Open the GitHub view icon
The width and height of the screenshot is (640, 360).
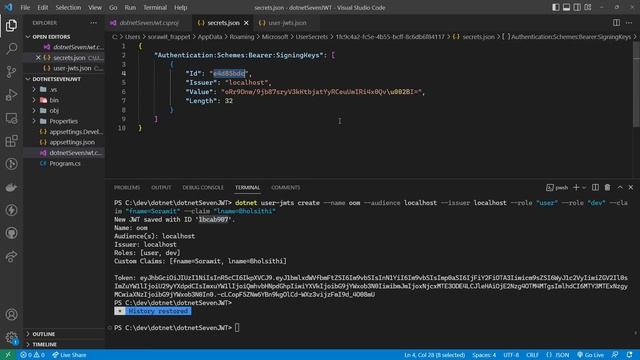11,233
